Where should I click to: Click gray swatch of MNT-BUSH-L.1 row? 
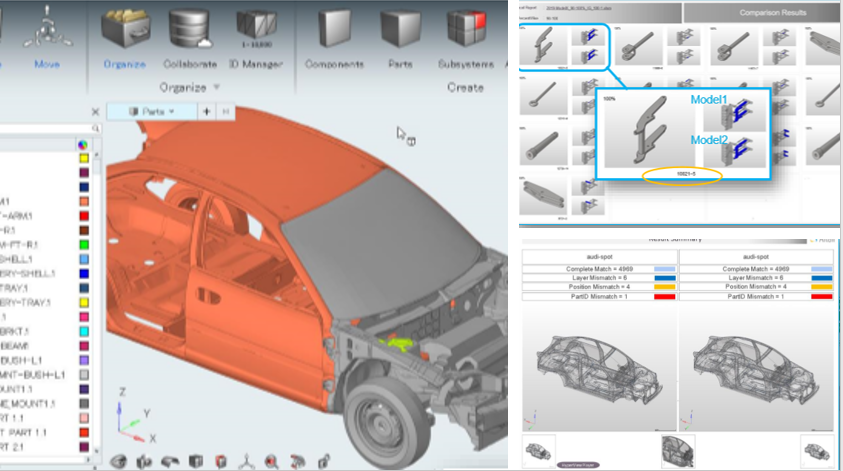pyautogui.click(x=84, y=375)
